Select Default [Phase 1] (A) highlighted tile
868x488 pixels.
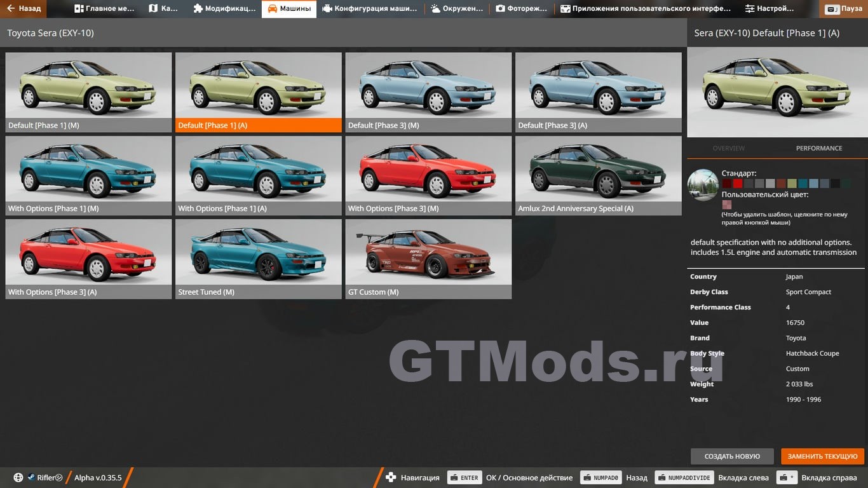pyautogui.click(x=258, y=92)
